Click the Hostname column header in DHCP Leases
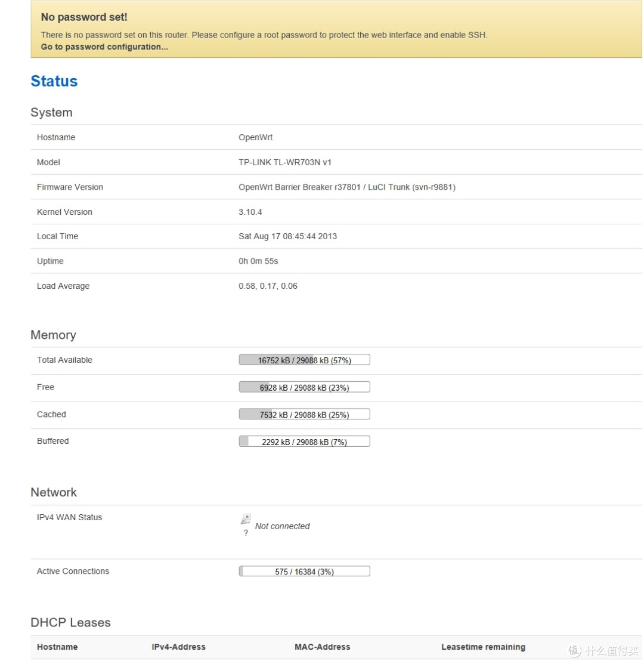 coord(57,647)
